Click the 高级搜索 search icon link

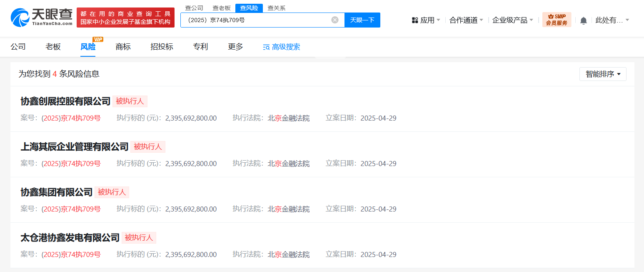point(282,47)
